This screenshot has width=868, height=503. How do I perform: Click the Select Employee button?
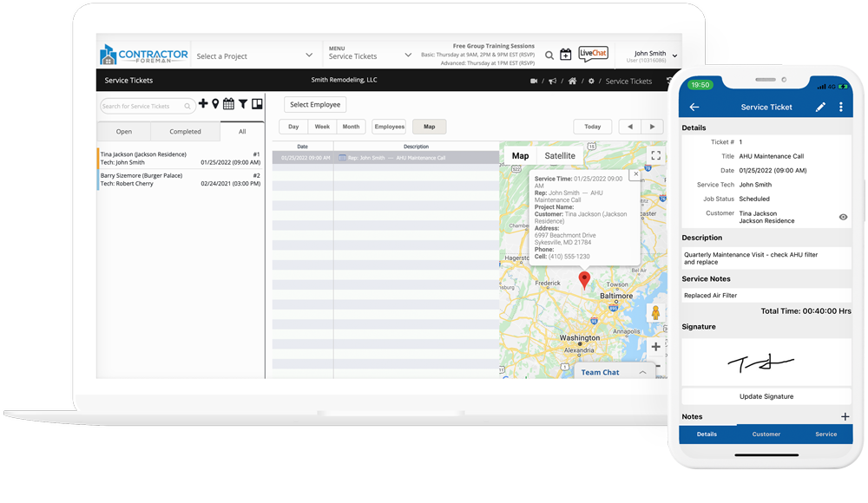(x=315, y=104)
